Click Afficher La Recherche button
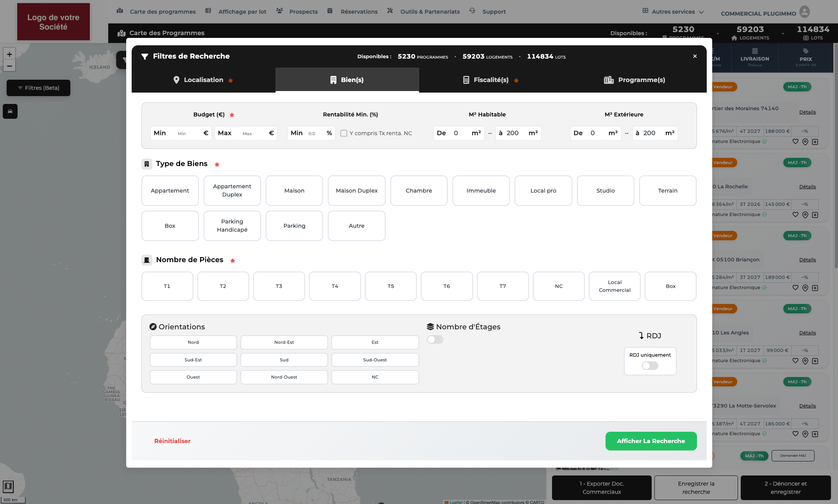The height and width of the screenshot is (504, 838). pos(651,441)
